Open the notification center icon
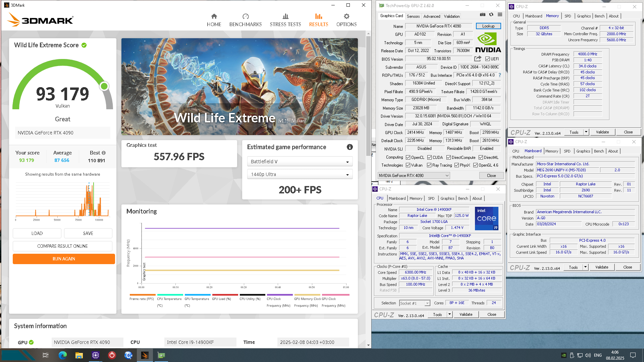 coord(633,355)
